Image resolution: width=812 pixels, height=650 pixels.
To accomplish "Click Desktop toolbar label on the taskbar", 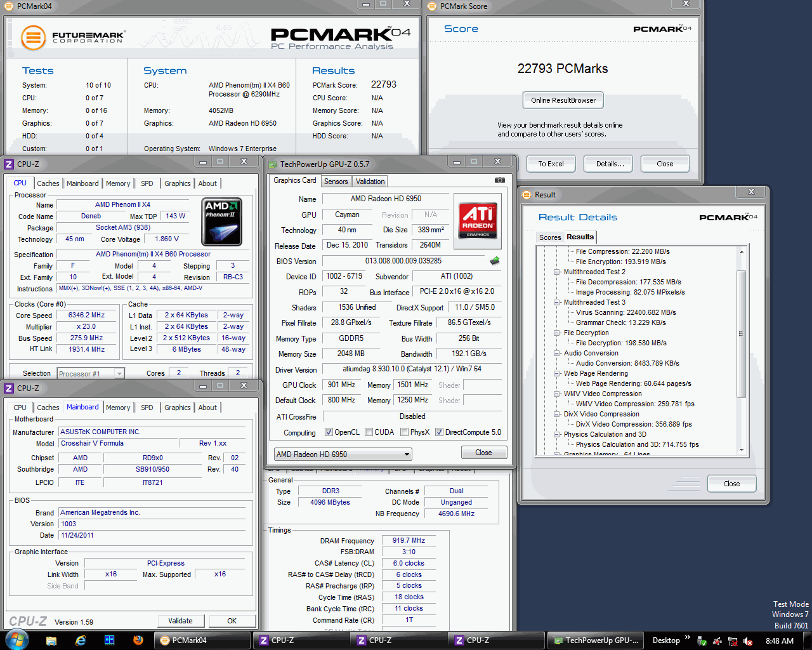I will click(x=666, y=640).
